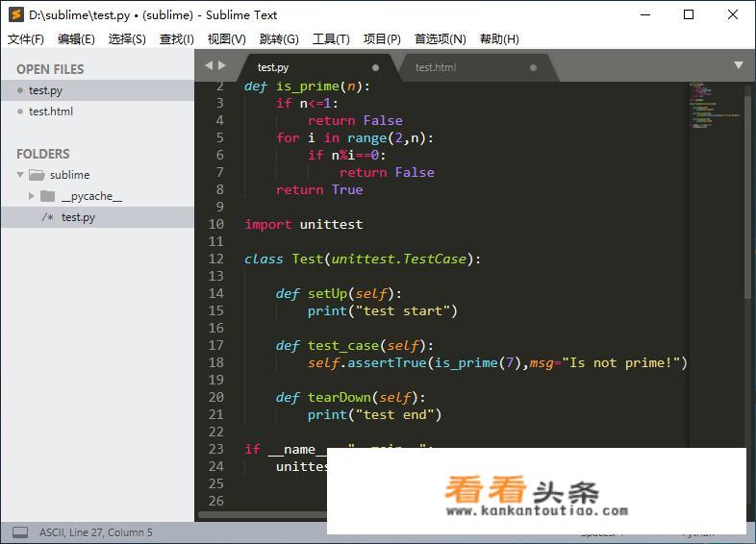Open the 项目(P) menu
Image resolution: width=756 pixels, height=544 pixels.
point(382,39)
